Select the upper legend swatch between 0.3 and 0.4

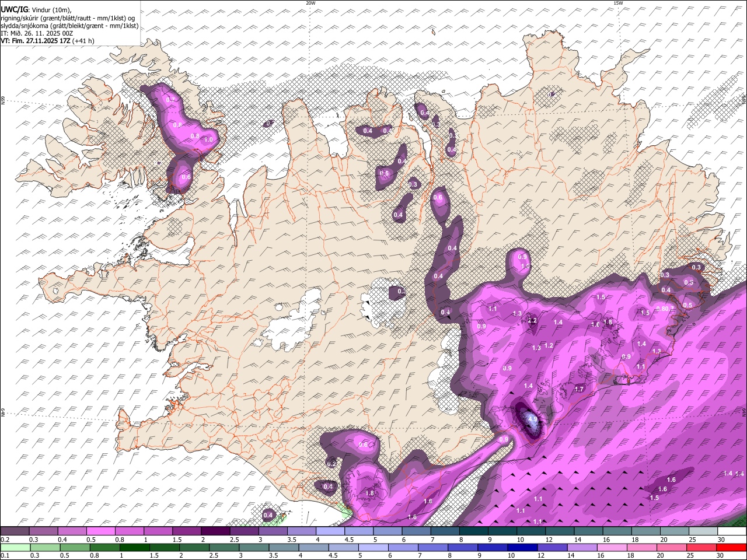(x=43, y=531)
